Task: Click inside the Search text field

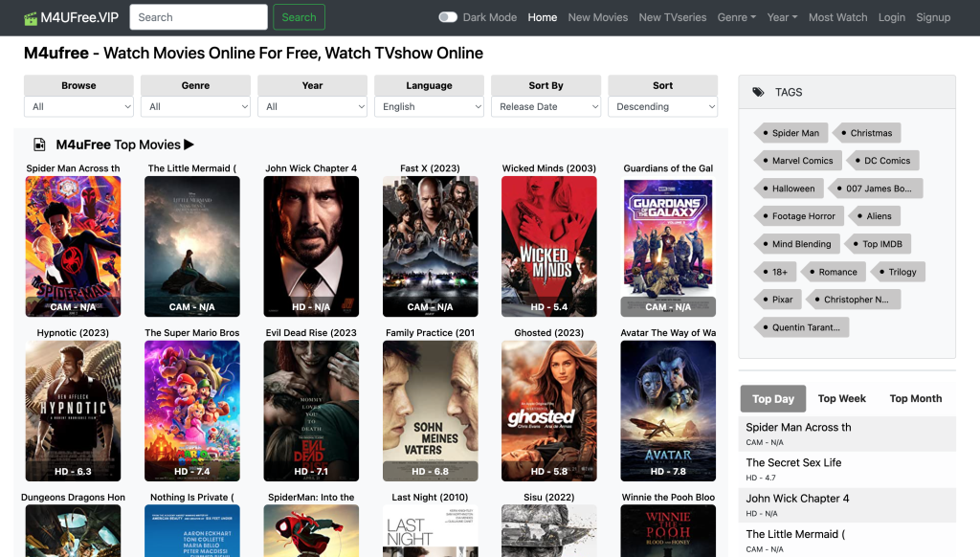Action: point(197,17)
